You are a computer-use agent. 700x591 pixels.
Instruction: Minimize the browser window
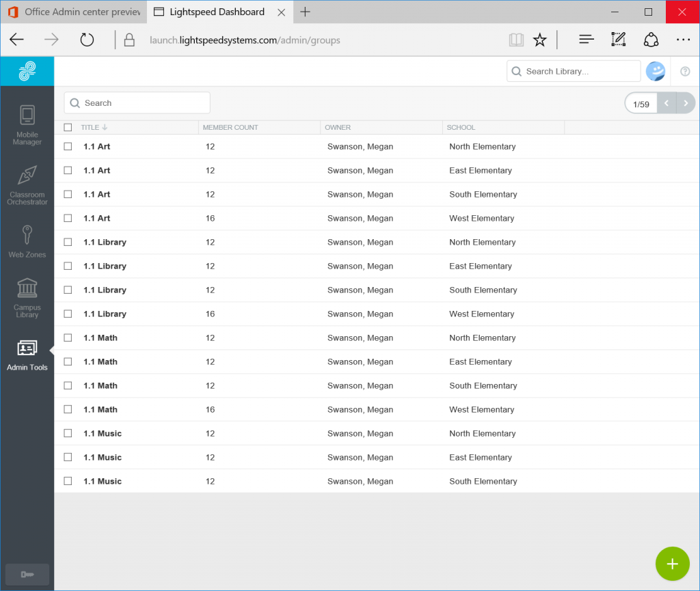tap(615, 12)
